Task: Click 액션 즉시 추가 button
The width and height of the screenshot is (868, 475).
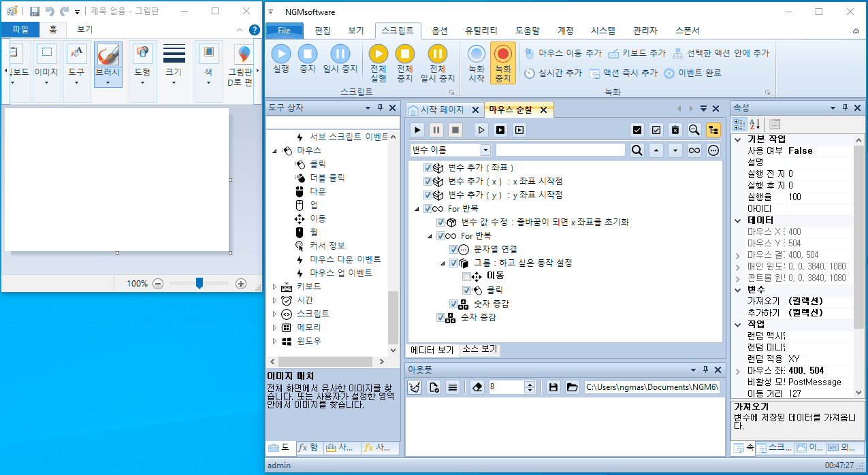Action: coord(623,73)
